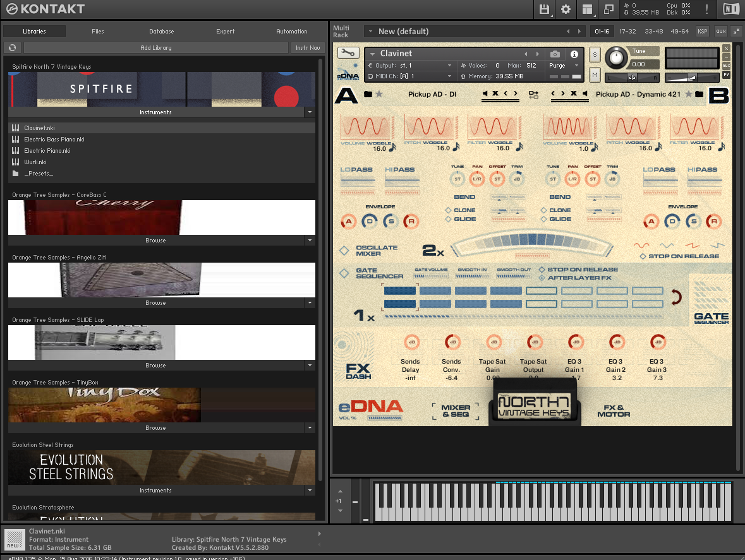The image size is (745, 560).
Task: Open CoreBass Cherry Browse dropdown arrow
Action: pyautogui.click(x=310, y=241)
